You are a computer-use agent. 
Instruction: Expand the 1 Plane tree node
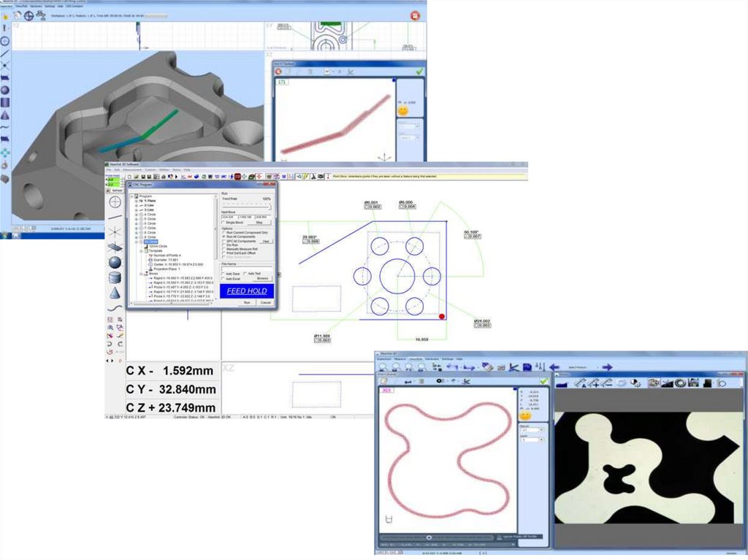coord(136,201)
